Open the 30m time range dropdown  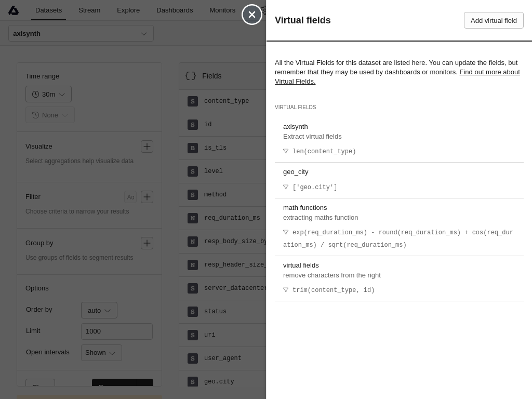[48, 94]
